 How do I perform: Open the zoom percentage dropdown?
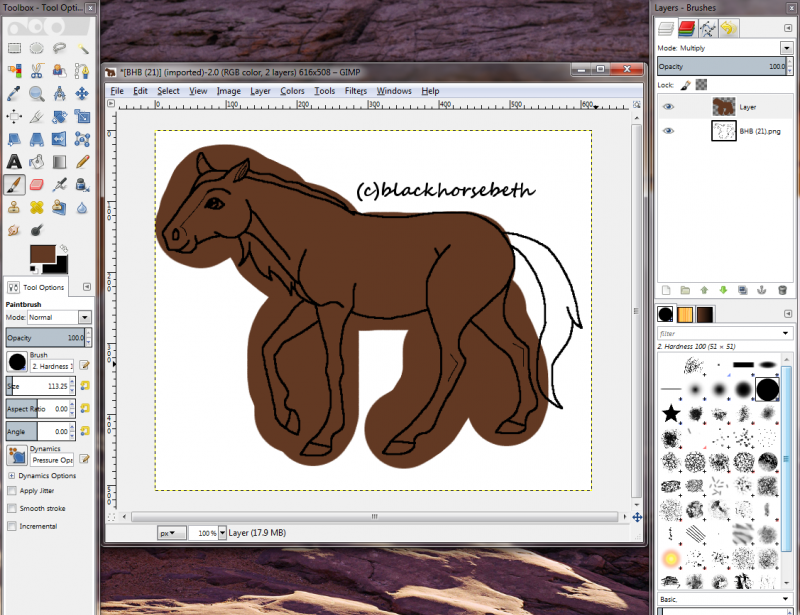click(x=222, y=533)
